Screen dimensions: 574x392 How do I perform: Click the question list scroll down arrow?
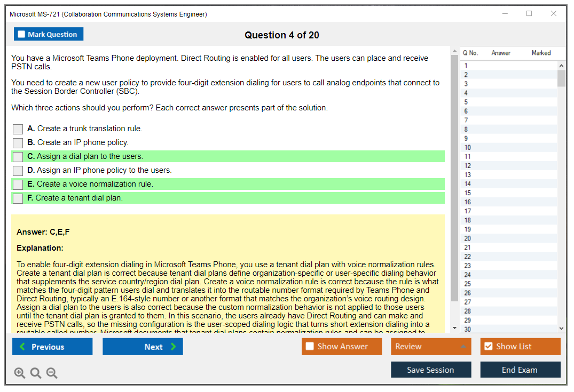pyautogui.click(x=561, y=329)
